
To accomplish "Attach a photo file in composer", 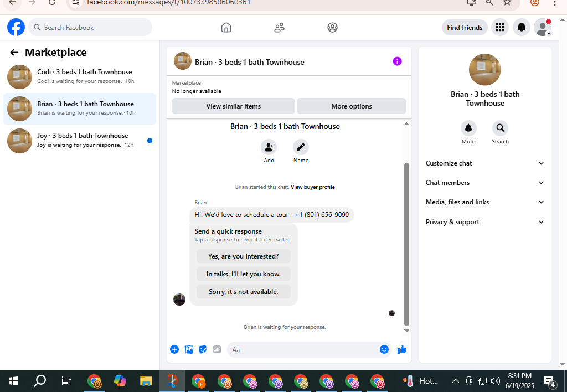I will pyautogui.click(x=189, y=349).
